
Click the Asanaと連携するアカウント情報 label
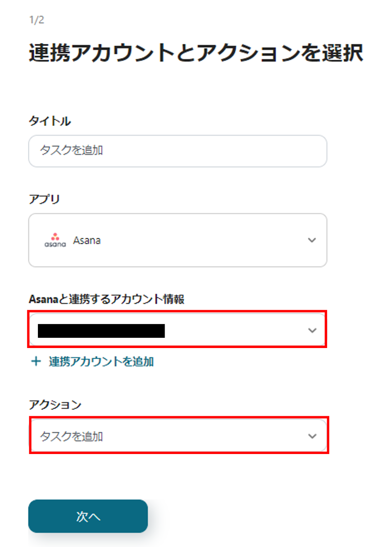[107, 299]
